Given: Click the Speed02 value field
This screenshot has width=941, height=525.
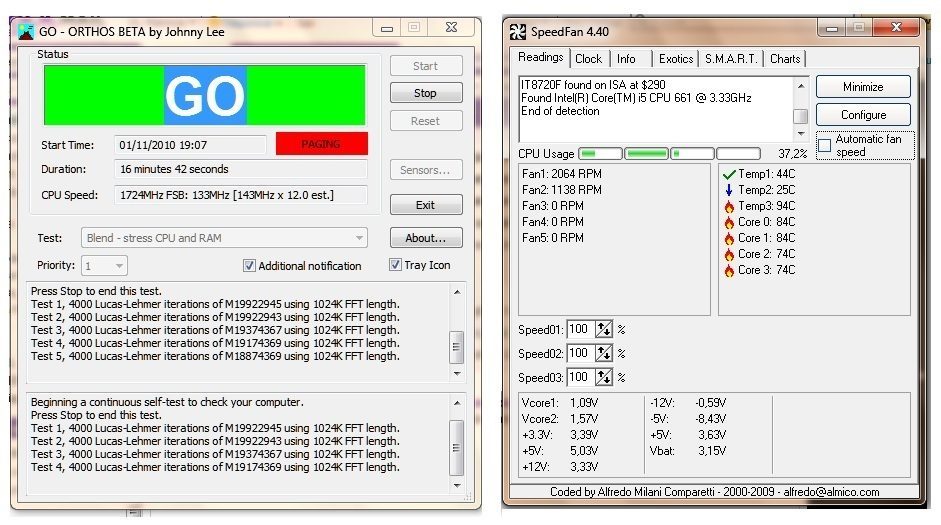Looking at the screenshot, I should click(x=580, y=353).
